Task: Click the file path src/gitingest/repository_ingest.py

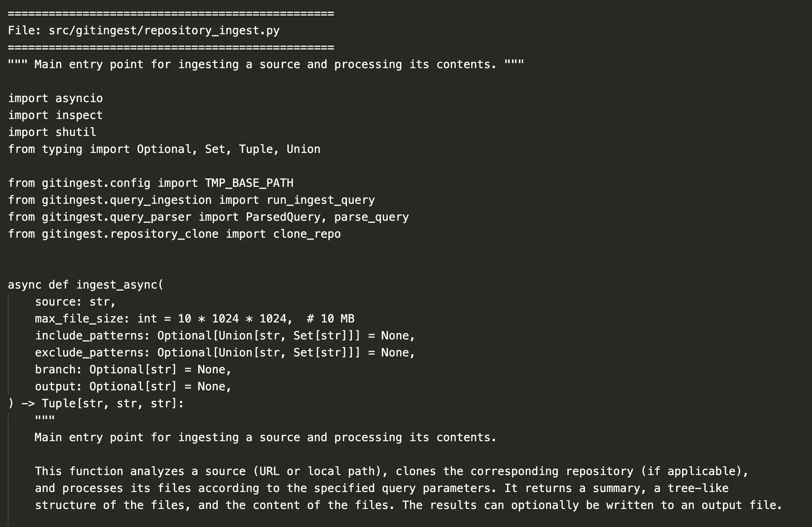Action: (164, 31)
